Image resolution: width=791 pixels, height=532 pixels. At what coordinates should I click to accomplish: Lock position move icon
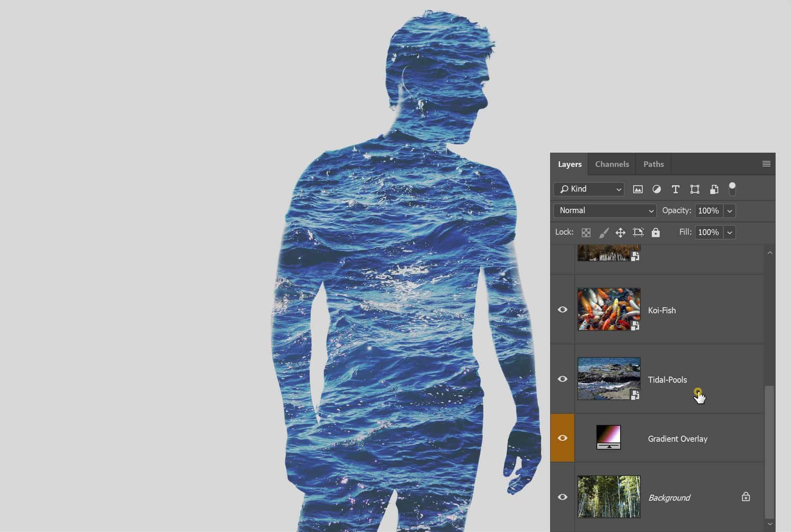pyautogui.click(x=621, y=233)
